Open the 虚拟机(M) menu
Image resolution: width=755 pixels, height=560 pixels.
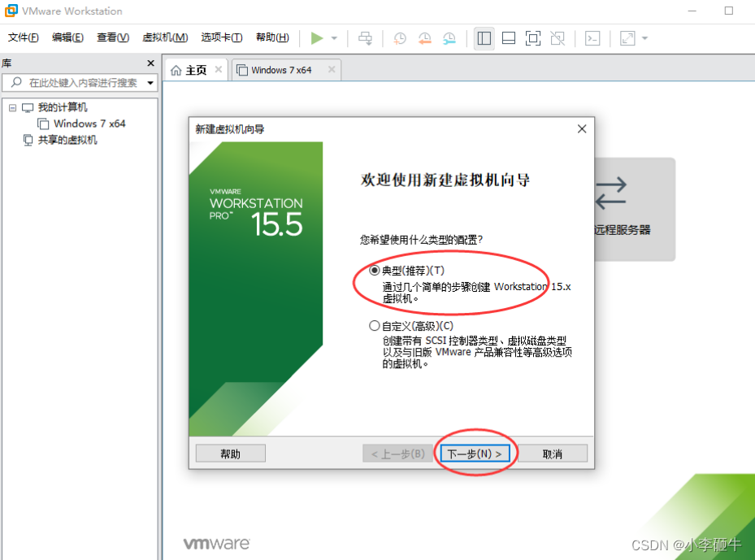point(165,37)
